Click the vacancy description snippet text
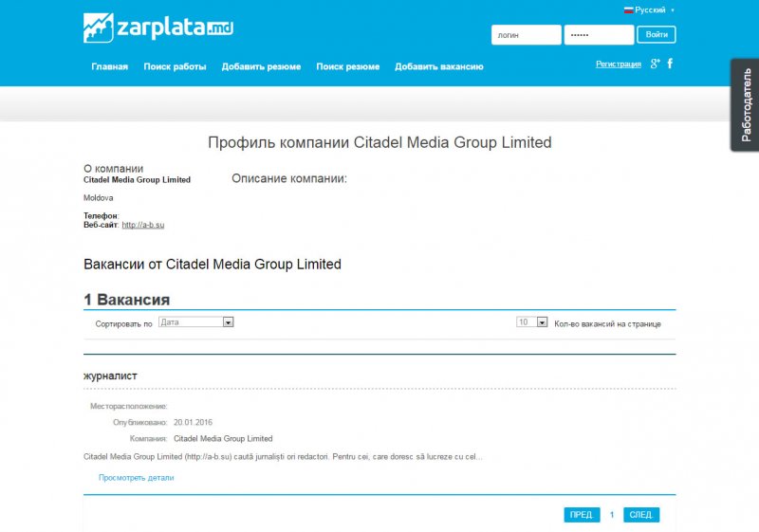The width and height of the screenshot is (759, 532). point(283,456)
